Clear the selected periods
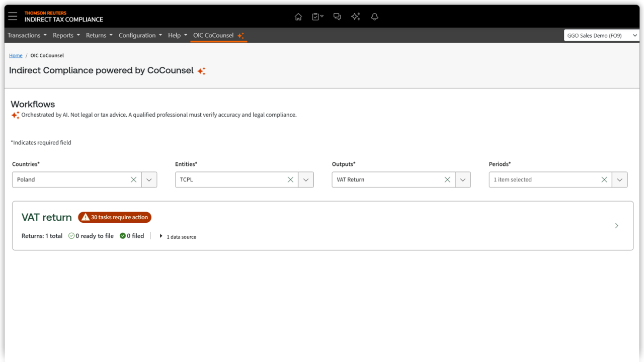 coord(604,179)
